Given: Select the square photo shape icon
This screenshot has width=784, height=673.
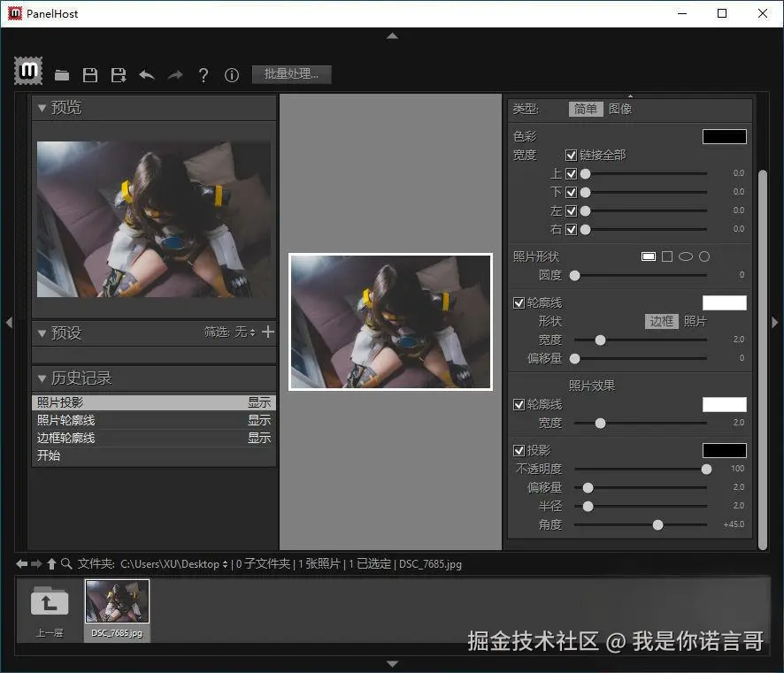Looking at the screenshot, I should click(667, 256).
